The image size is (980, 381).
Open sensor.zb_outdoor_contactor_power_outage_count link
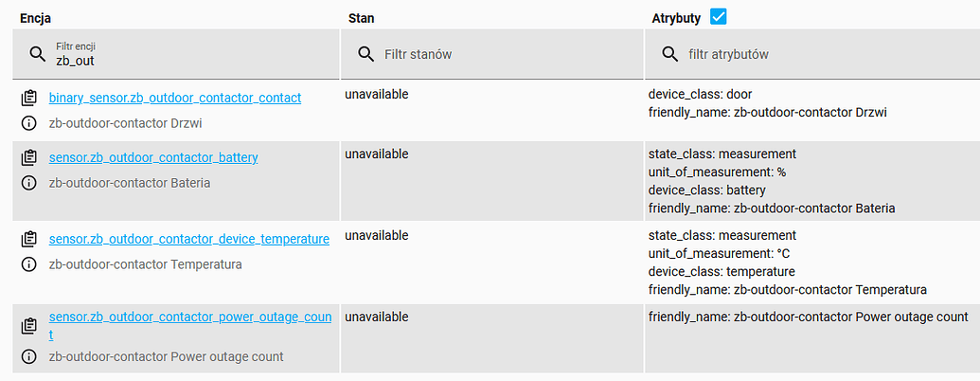click(190, 325)
